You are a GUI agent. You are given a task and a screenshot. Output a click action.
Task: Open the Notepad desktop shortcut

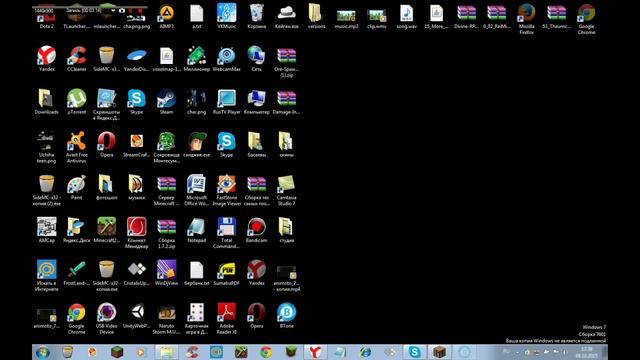tap(196, 230)
